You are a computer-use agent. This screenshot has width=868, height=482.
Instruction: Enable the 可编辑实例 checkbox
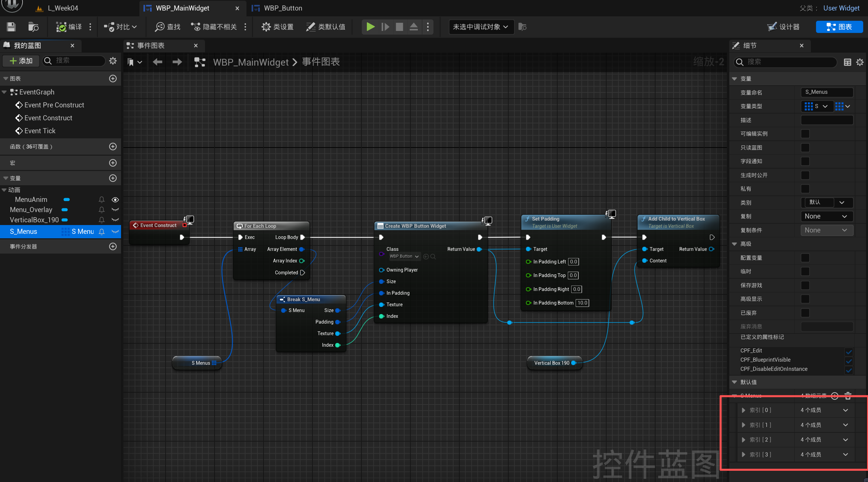coord(805,134)
